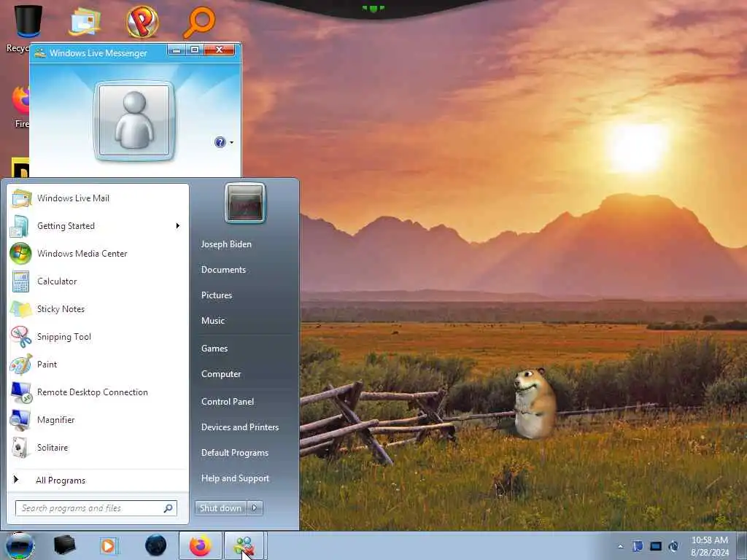Launch Paint from its palette icon

[x=21, y=365]
